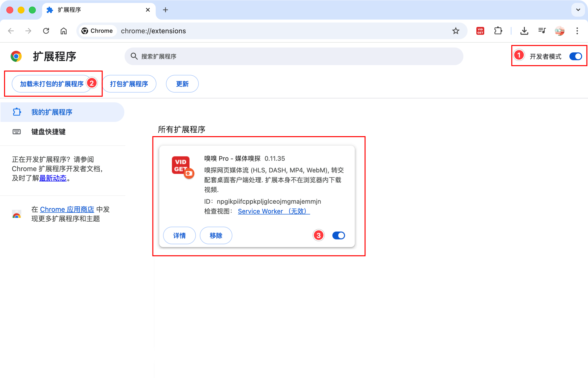Open the VID GET extension toolbar icon
The width and height of the screenshot is (588, 378).
pyautogui.click(x=480, y=31)
